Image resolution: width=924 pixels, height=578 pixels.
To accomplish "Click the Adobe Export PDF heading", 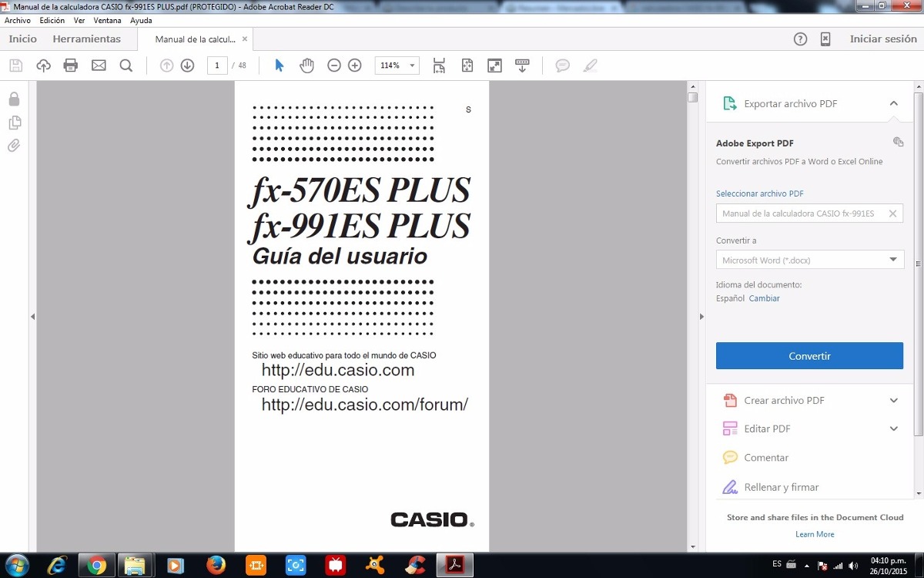I will point(755,143).
